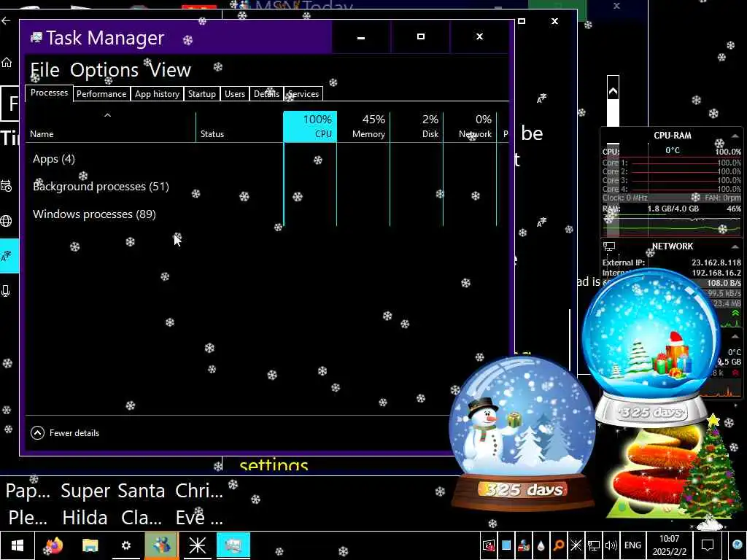Screen dimensions: 747x560
Task: Click the Task Manager taskbar button
Action: click(233, 545)
